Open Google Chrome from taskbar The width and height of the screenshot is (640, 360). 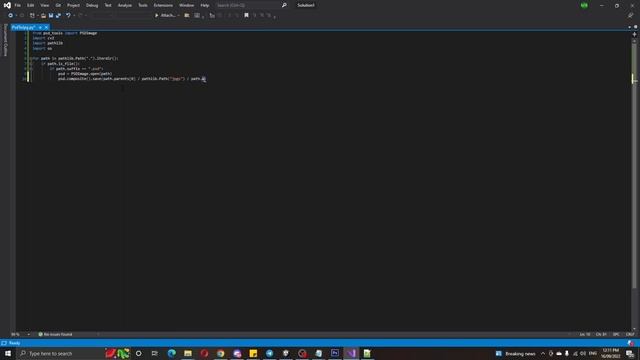[x=220, y=353]
